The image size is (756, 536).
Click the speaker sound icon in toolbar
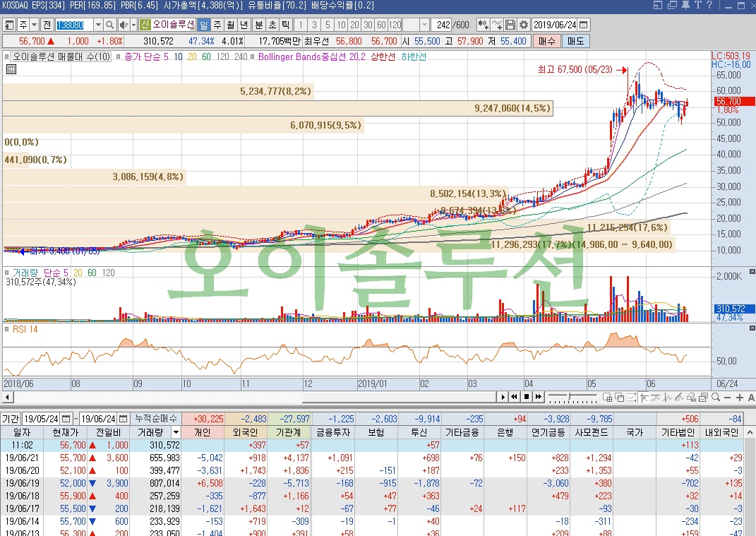(124, 25)
